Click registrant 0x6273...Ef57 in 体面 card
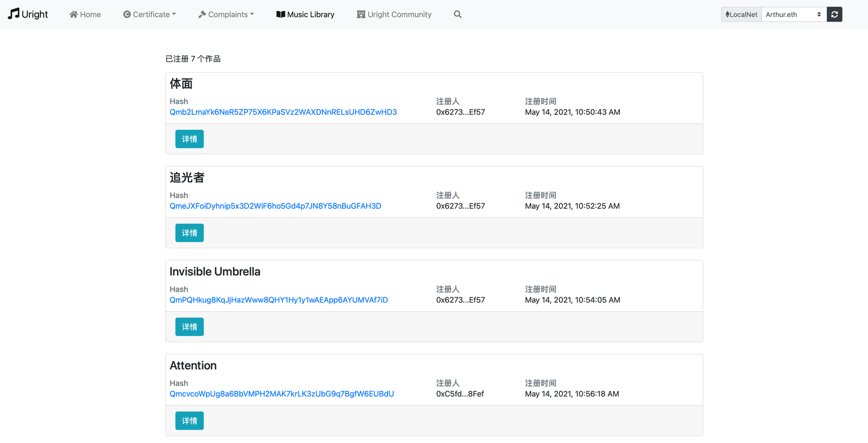Viewport: 868px width, 443px height. click(460, 112)
